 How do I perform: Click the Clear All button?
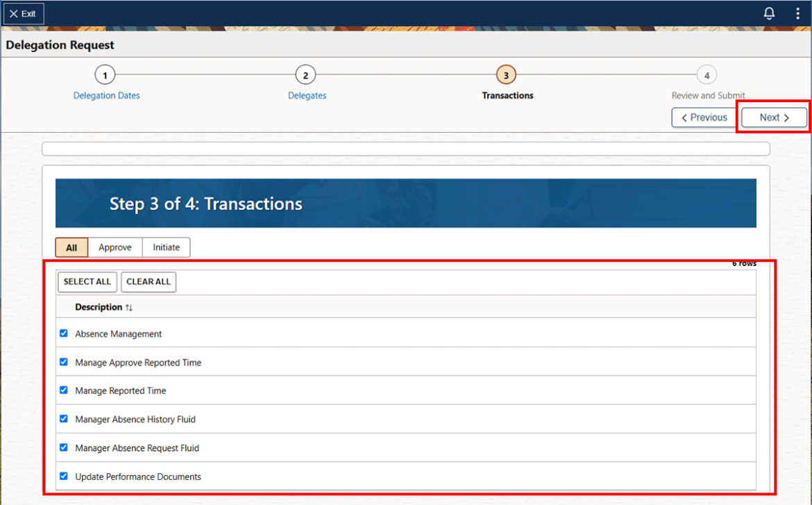click(x=148, y=282)
